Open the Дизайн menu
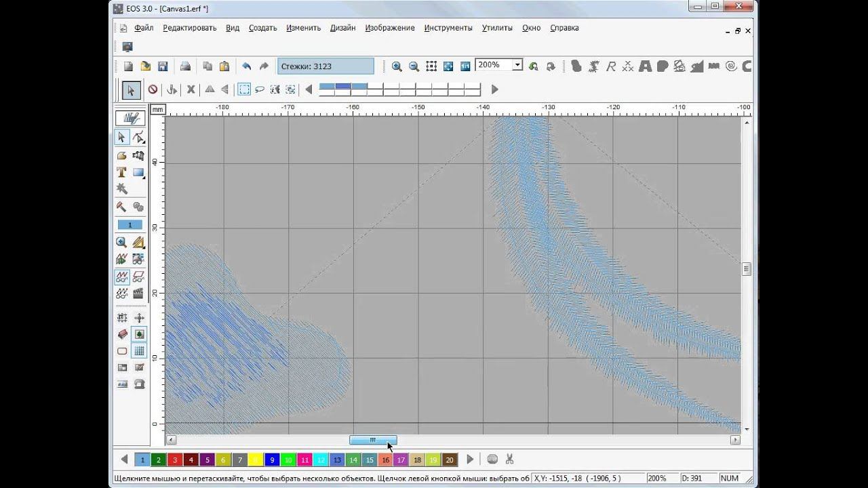This screenshot has width=868, height=488. pos(343,28)
